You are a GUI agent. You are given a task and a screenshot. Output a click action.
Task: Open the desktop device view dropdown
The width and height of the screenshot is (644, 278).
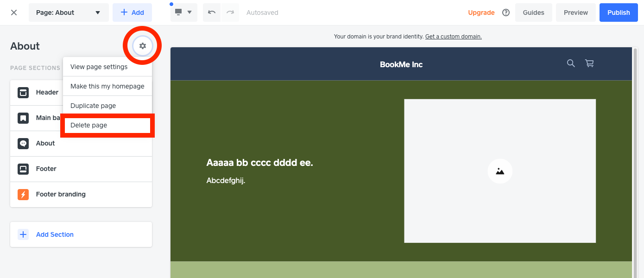(x=184, y=13)
